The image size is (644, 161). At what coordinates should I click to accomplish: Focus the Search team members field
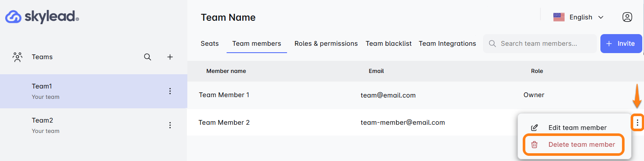click(x=540, y=44)
